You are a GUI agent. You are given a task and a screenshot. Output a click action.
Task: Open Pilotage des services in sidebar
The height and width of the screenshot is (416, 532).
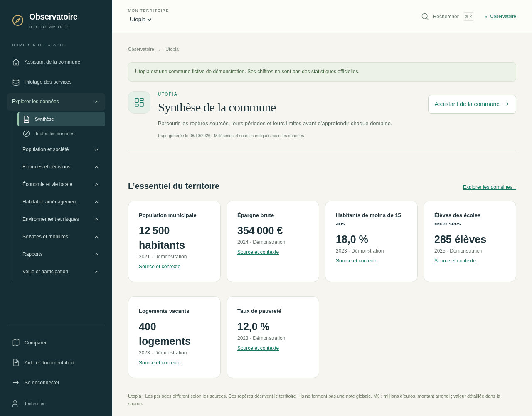[56, 82]
